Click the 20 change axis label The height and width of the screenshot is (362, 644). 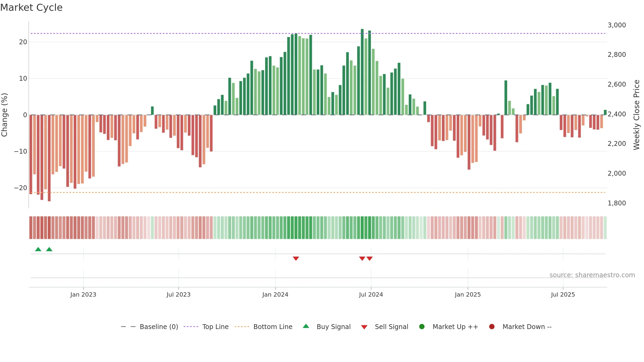23,42
